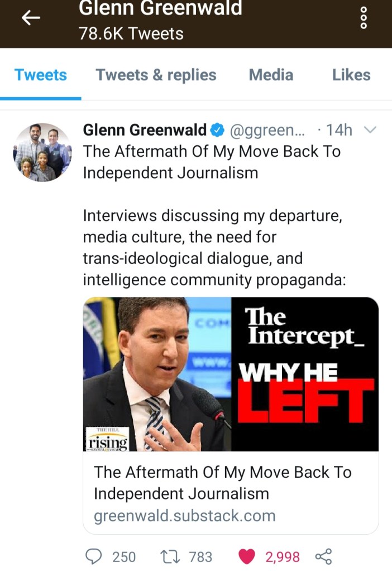Screen dimensions: 392x571
Task: Tap the back arrow icon
Action: [x=31, y=17]
